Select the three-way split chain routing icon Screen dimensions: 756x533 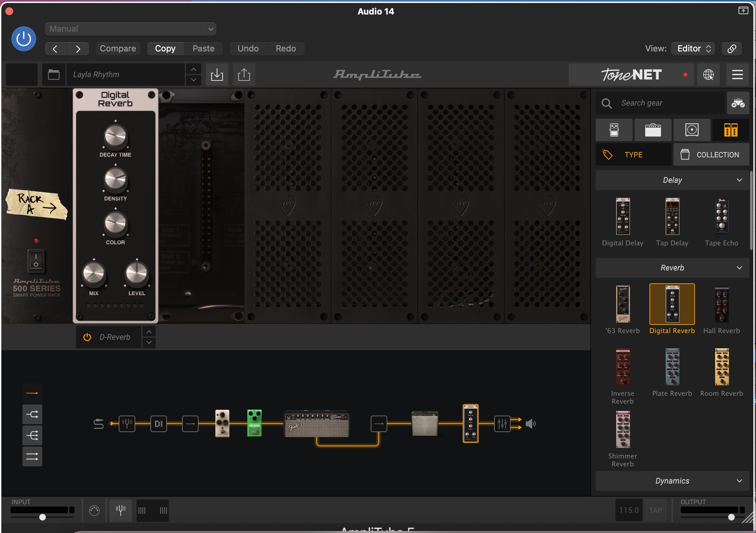click(x=32, y=435)
